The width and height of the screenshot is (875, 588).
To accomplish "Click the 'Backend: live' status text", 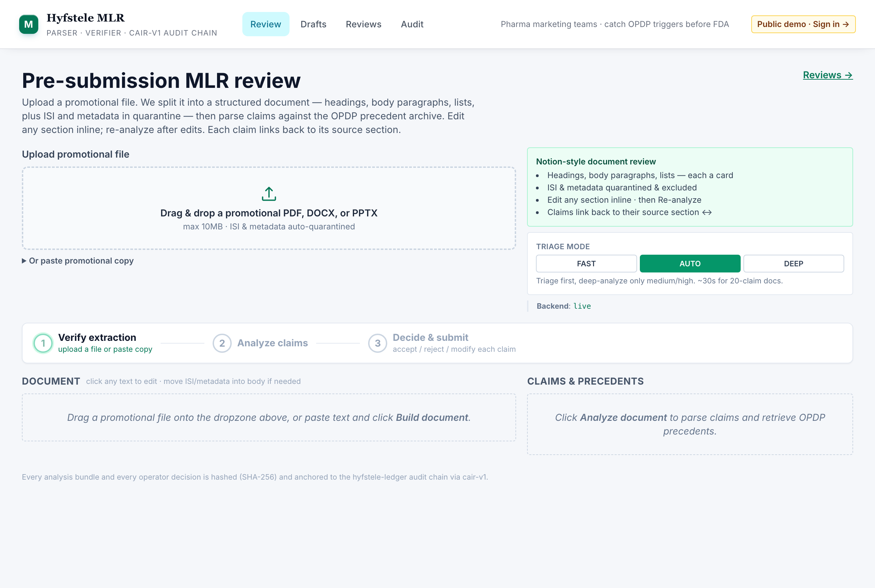I will 564,306.
